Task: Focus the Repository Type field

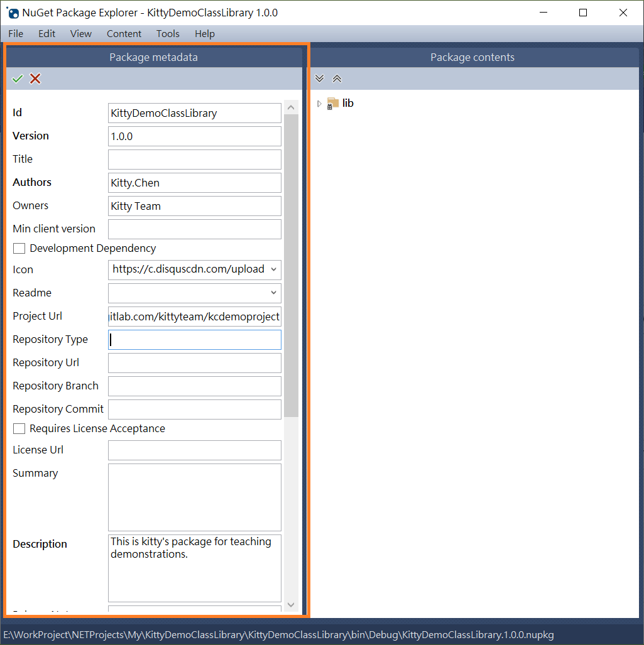Action: click(x=195, y=340)
